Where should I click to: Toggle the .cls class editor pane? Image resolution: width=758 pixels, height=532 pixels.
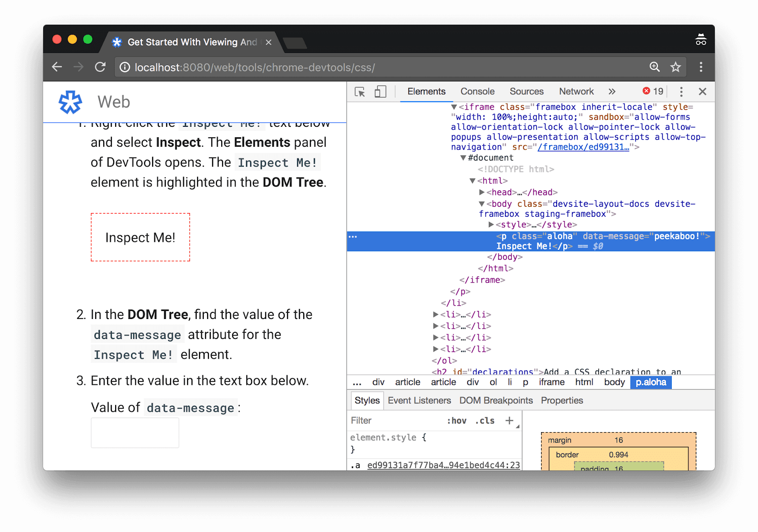tap(485, 420)
